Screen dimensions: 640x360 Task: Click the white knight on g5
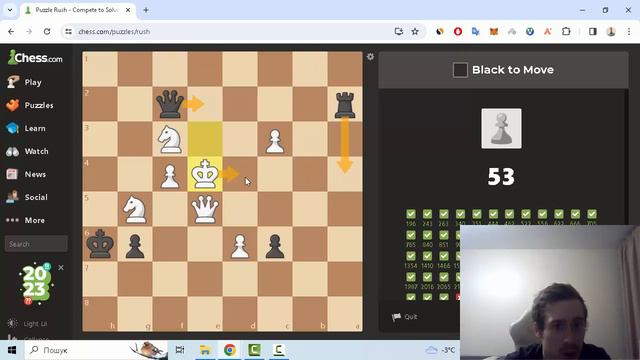click(135, 209)
